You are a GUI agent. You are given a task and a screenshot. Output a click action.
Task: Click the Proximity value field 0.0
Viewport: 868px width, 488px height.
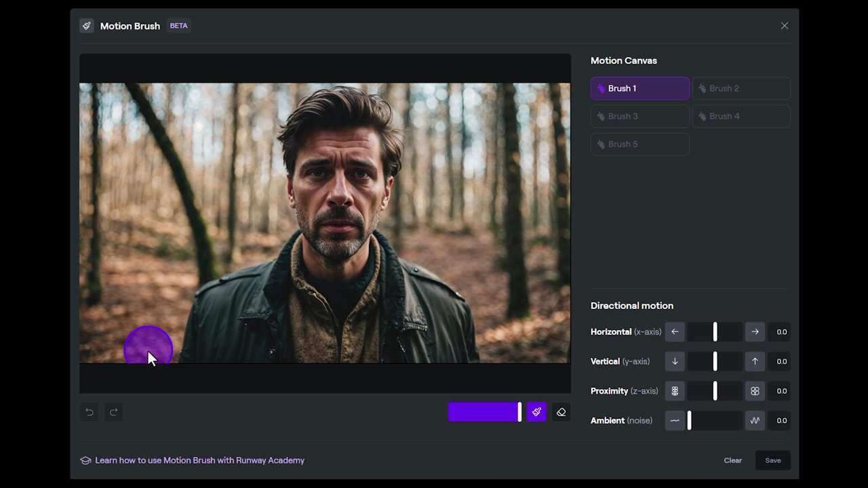click(x=780, y=391)
